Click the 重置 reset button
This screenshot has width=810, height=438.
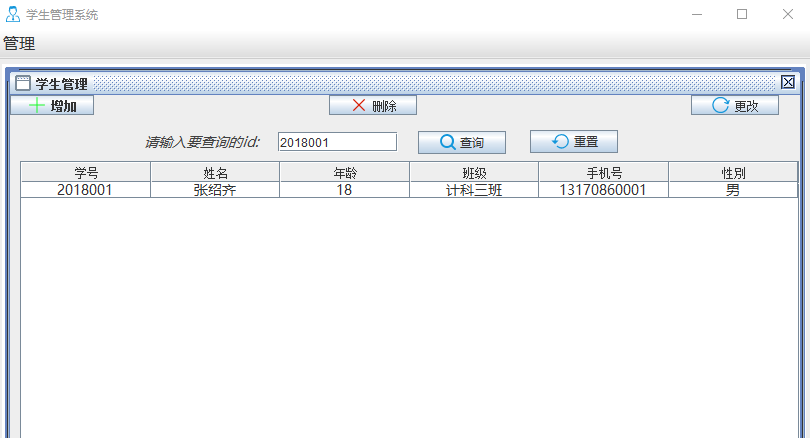click(574, 142)
